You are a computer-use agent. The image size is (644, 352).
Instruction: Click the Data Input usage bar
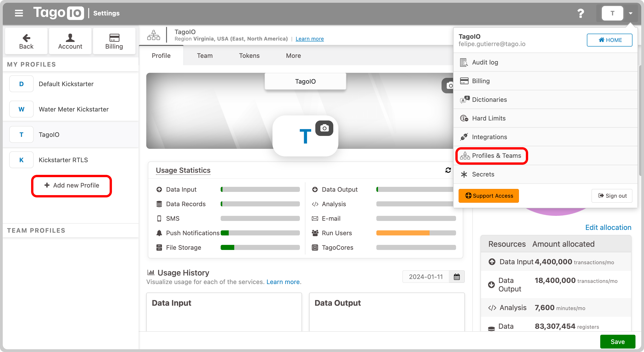[x=260, y=190]
